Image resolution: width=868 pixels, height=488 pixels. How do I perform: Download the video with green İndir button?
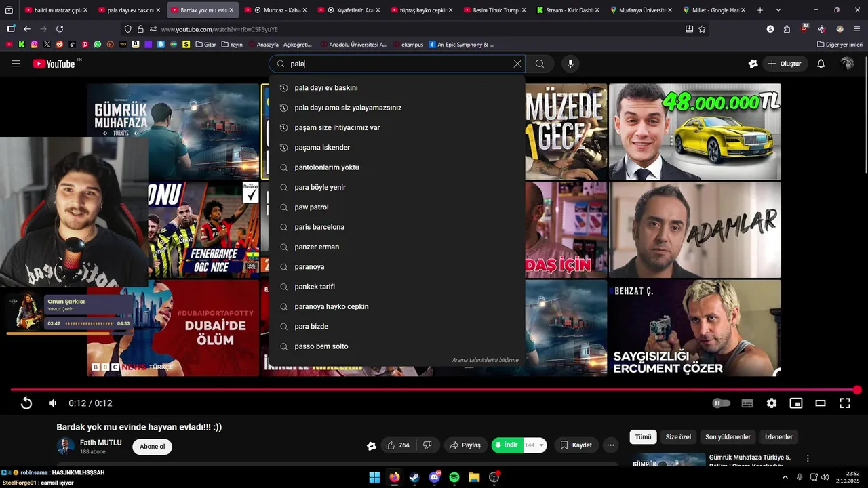(507, 445)
